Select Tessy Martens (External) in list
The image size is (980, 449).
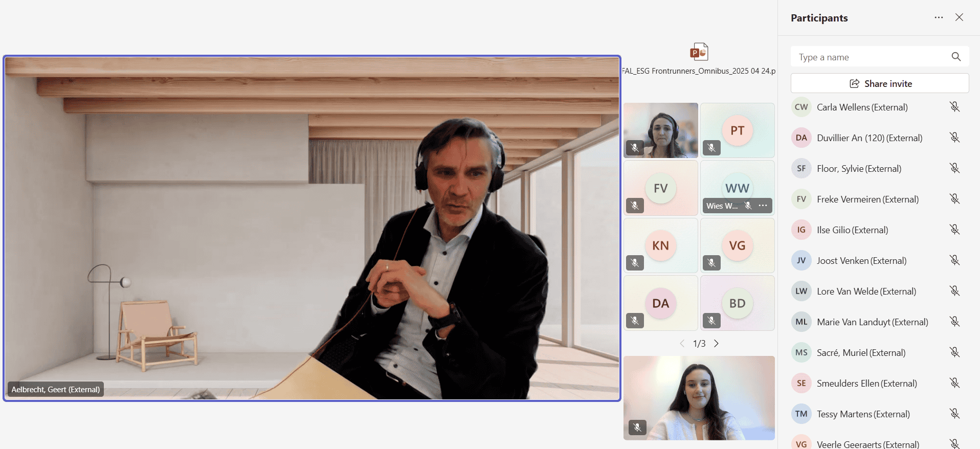pyautogui.click(x=863, y=414)
